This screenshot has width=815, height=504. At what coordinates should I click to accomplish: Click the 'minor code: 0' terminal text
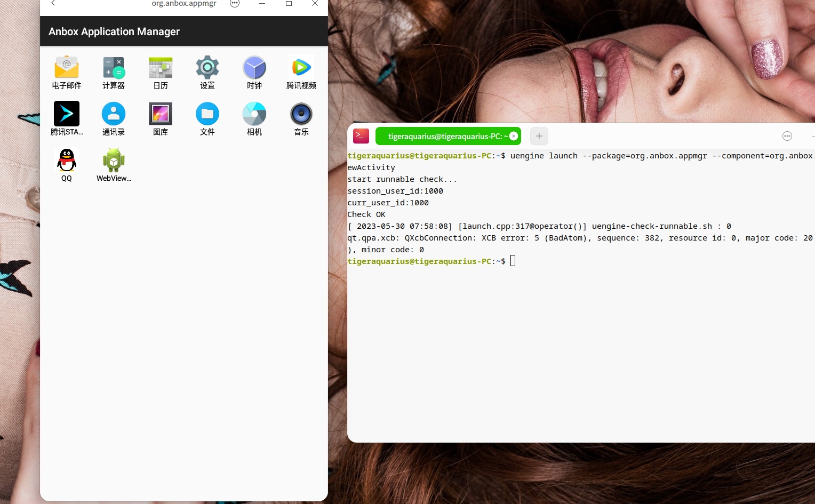pyautogui.click(x=393, y=250)
